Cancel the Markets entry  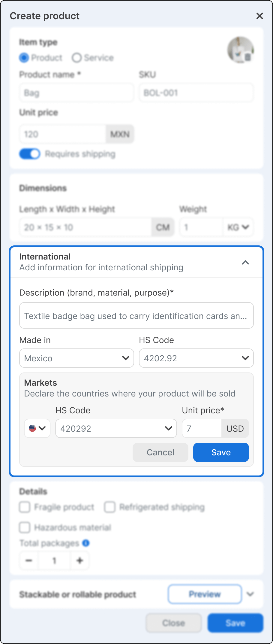tap(160, 452)
